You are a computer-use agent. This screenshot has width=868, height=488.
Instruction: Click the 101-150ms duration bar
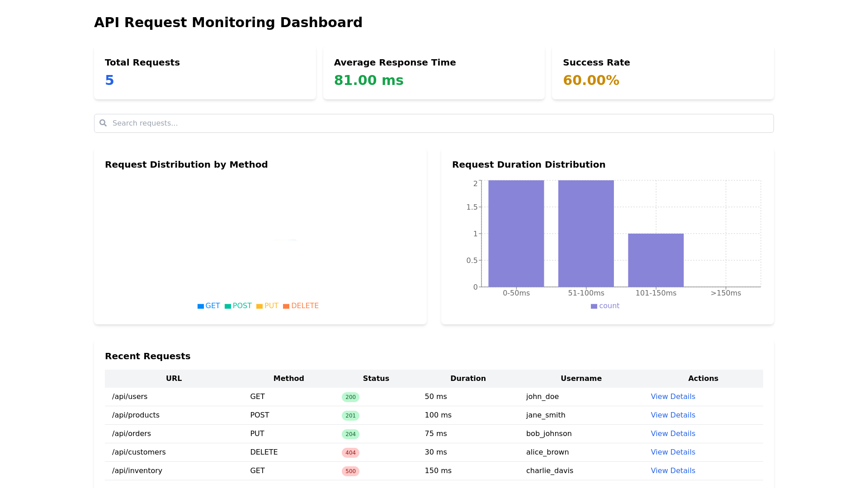tap(656, 260)
